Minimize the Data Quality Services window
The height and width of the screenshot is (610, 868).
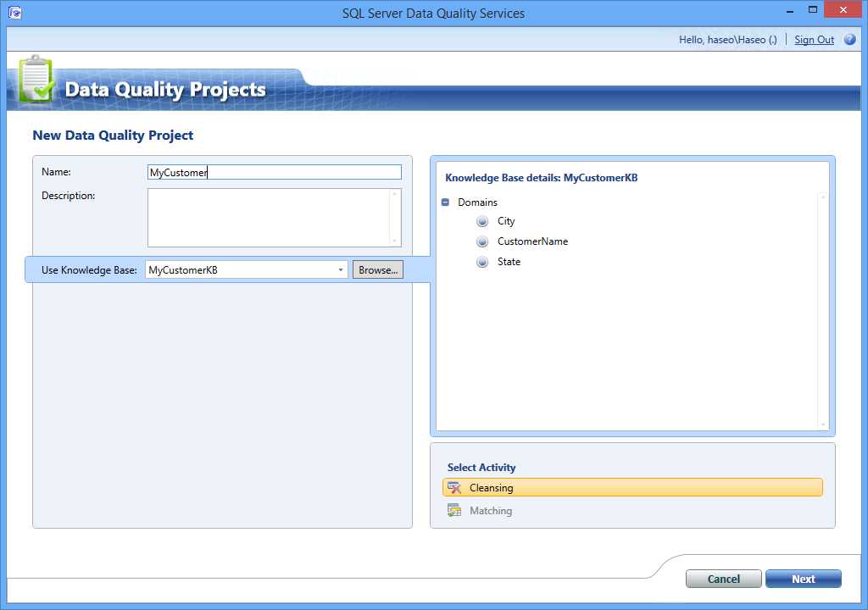(x=790, y=10)
